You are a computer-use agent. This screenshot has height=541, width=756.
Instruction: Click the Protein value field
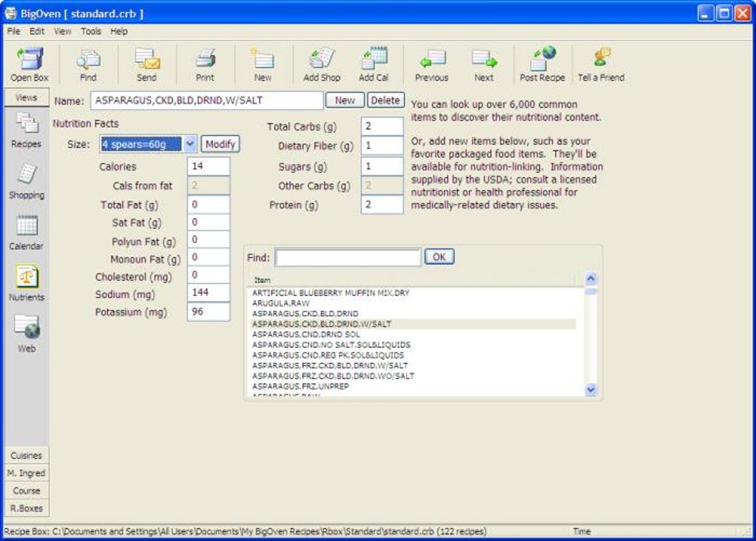382,205
